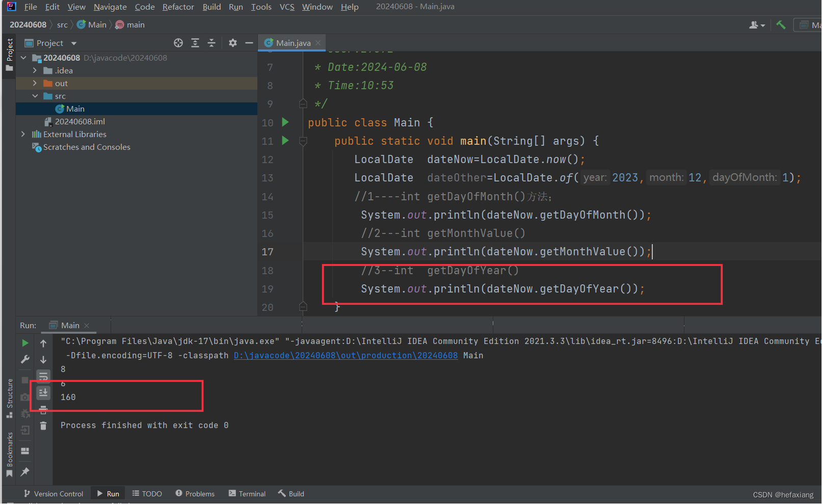Click breadcrumb src in navigation bar
Viewport: 822px width, 504px height.
[x=62, y=24]
